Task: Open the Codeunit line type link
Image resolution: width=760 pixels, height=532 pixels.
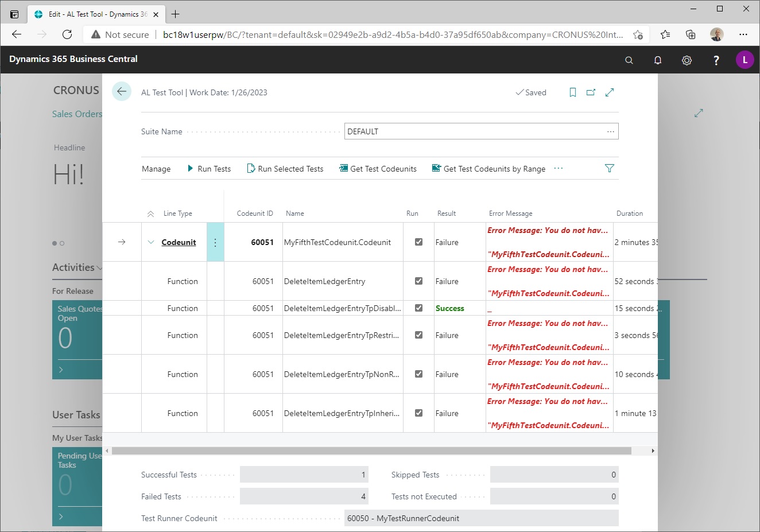Action: (x=179, y=242)
